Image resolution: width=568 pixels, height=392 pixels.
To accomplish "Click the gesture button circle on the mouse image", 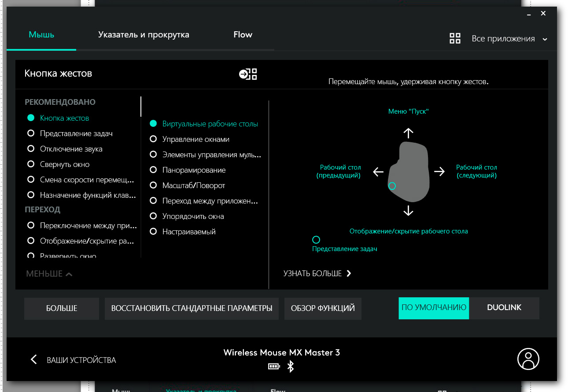I will (392, 186).
